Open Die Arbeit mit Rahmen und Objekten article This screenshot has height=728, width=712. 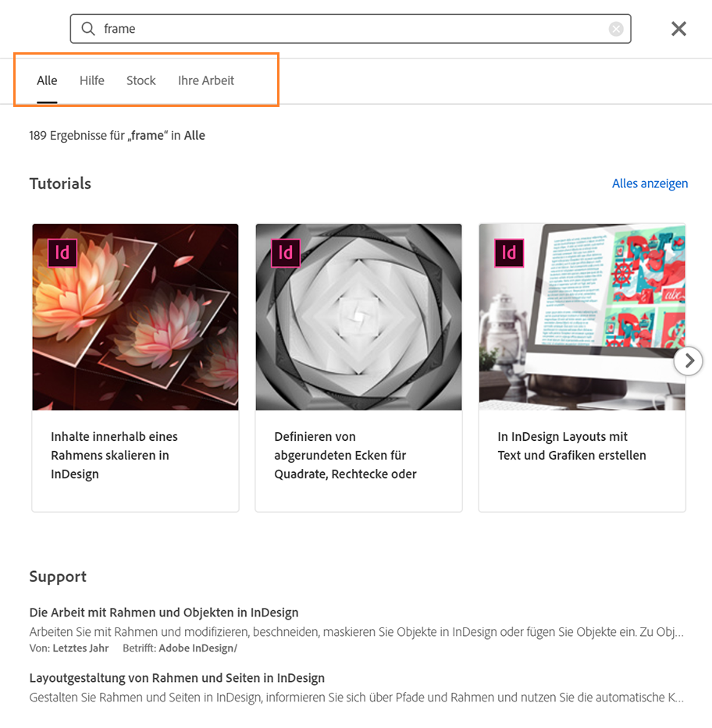click(164, 613)
